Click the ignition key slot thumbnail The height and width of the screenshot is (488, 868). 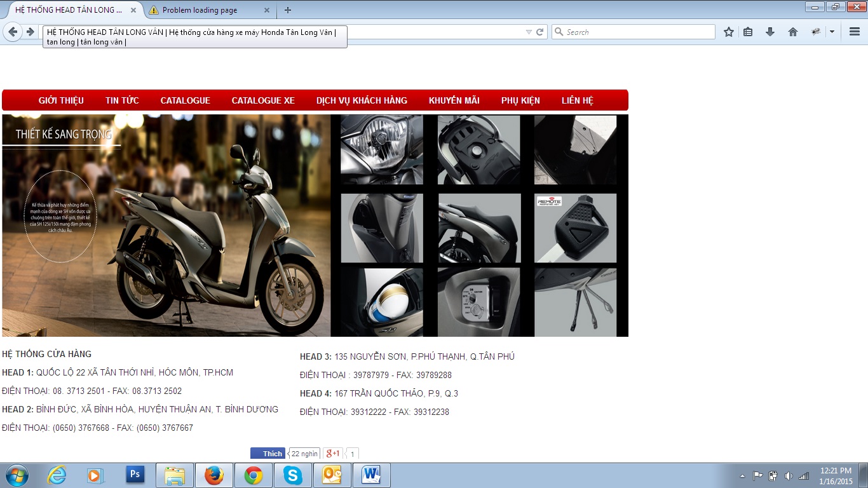(478, 302)
